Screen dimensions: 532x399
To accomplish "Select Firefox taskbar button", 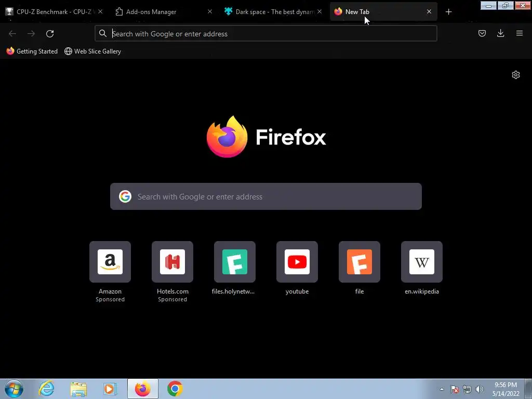I will tap(142, 389).
